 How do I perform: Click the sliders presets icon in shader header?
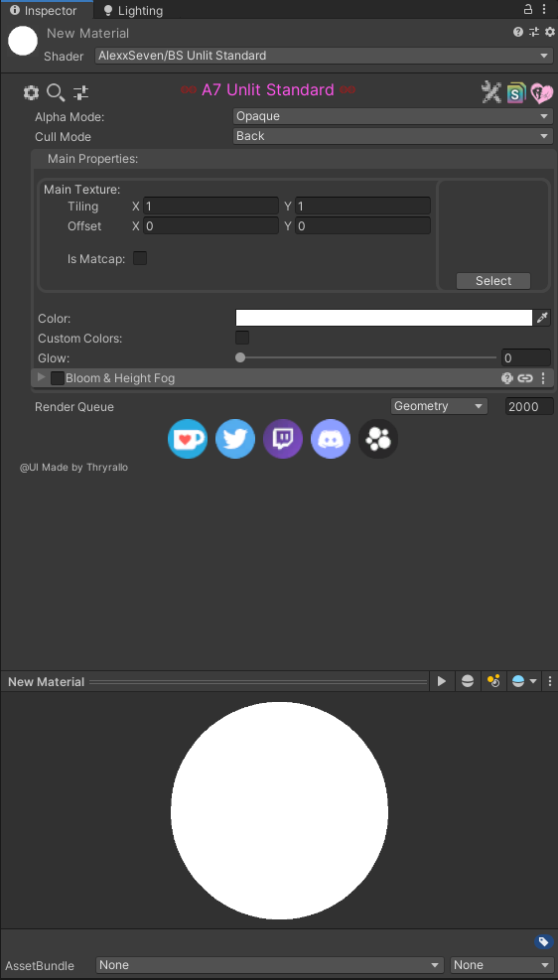80,93
